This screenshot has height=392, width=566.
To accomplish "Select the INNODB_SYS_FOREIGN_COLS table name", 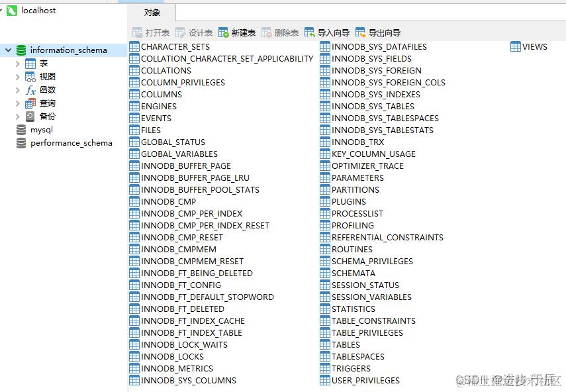I will [389, 82].
